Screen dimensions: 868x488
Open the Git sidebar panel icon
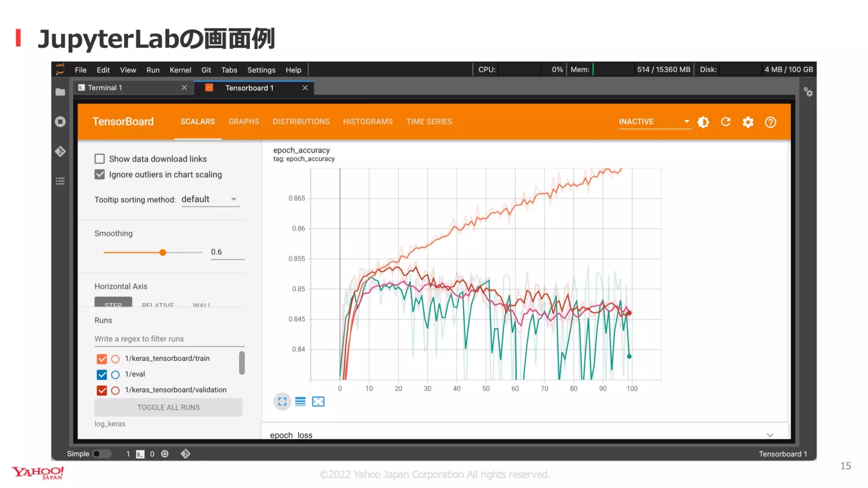(60, 151)
